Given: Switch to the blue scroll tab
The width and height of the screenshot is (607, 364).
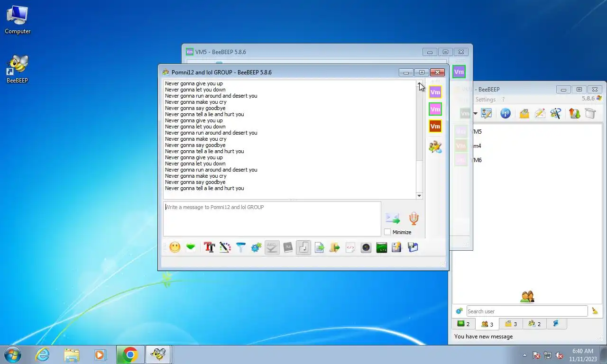Looking at the screenshot, I should [556, 324].
